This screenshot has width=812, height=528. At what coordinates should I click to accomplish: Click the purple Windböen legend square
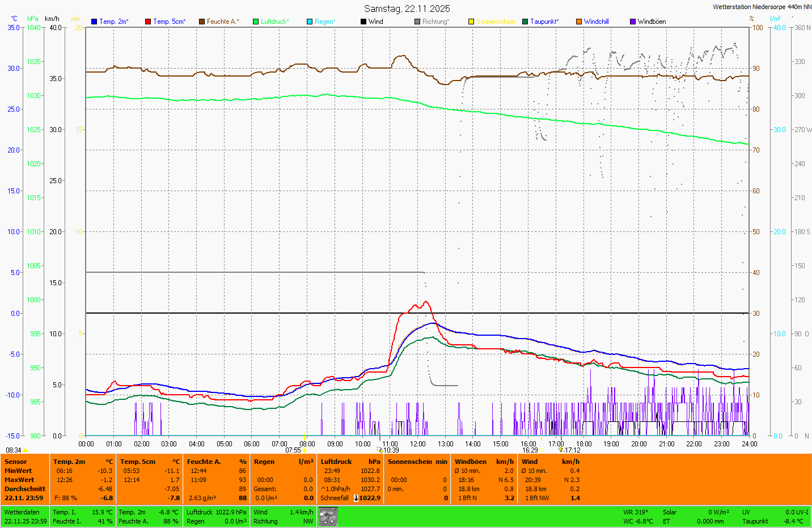(633, 22)
